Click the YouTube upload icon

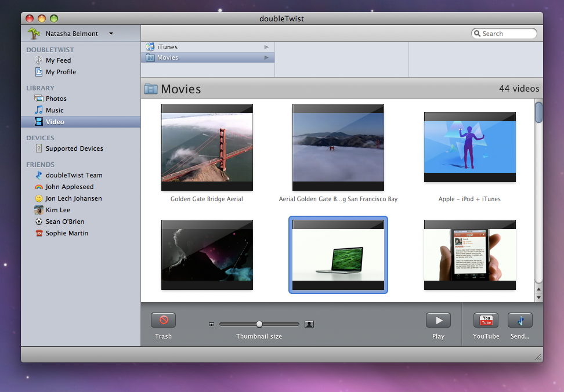click(x=486, y=320)
